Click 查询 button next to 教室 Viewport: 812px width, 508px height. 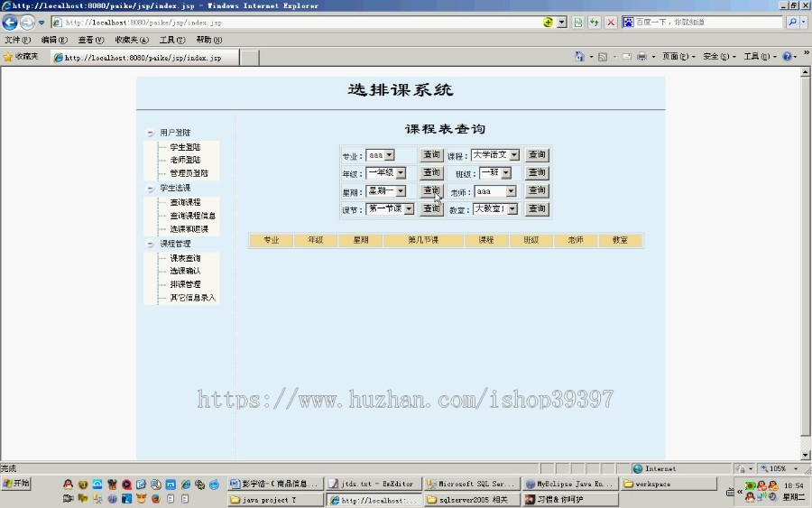[x=537, y=208]
